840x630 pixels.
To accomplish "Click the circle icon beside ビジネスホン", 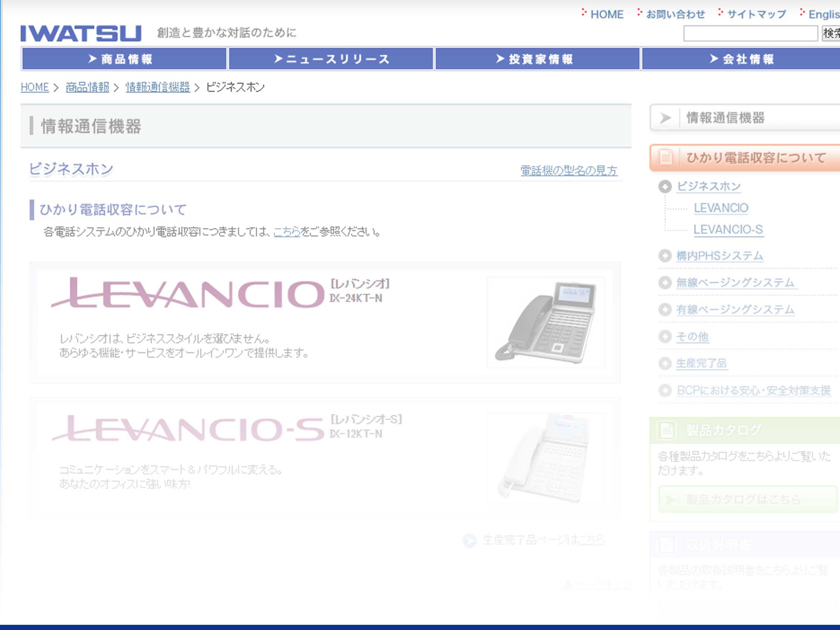I will pos(665,186).
